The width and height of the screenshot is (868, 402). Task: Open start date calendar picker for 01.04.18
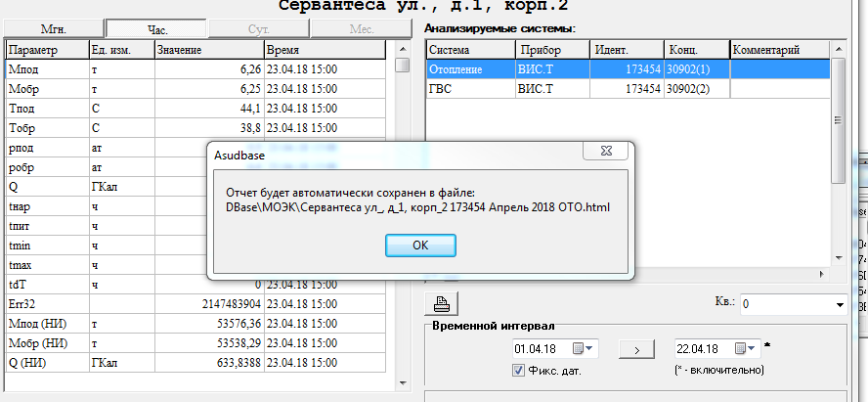tap(584, 348)
